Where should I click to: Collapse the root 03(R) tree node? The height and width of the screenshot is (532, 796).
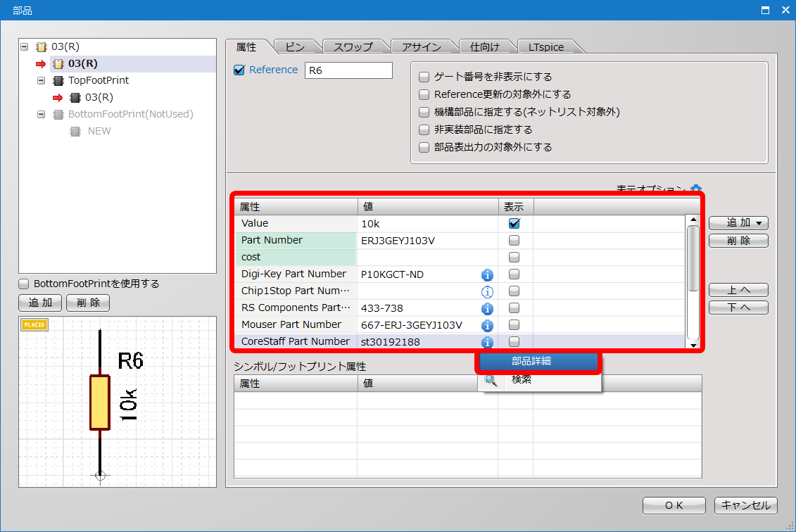pos(25,47)
